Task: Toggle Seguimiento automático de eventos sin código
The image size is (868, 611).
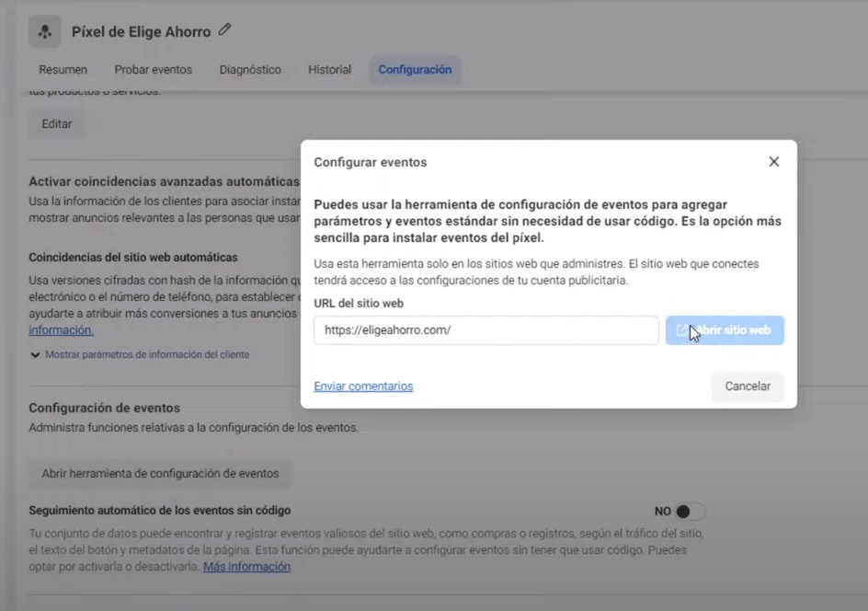Action: 690,512
